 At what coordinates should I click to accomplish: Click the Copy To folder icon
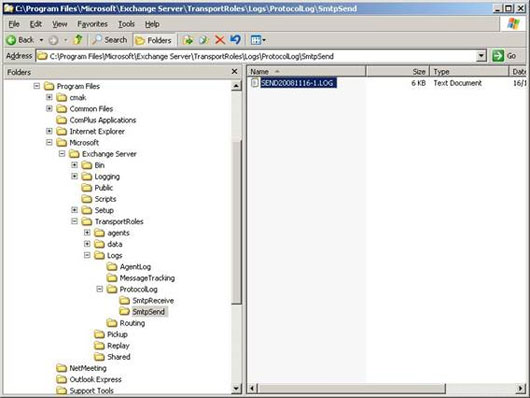(203, 40)
